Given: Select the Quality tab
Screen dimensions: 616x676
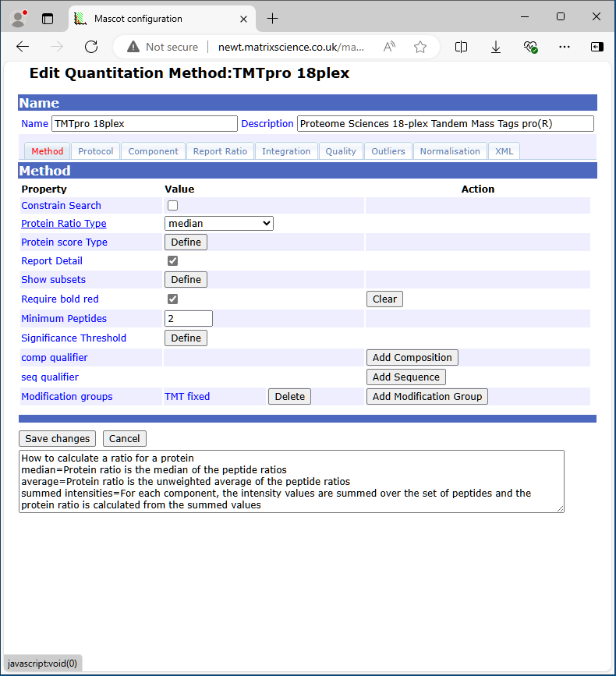Looking at the screenshot, I should pos(341,151).
